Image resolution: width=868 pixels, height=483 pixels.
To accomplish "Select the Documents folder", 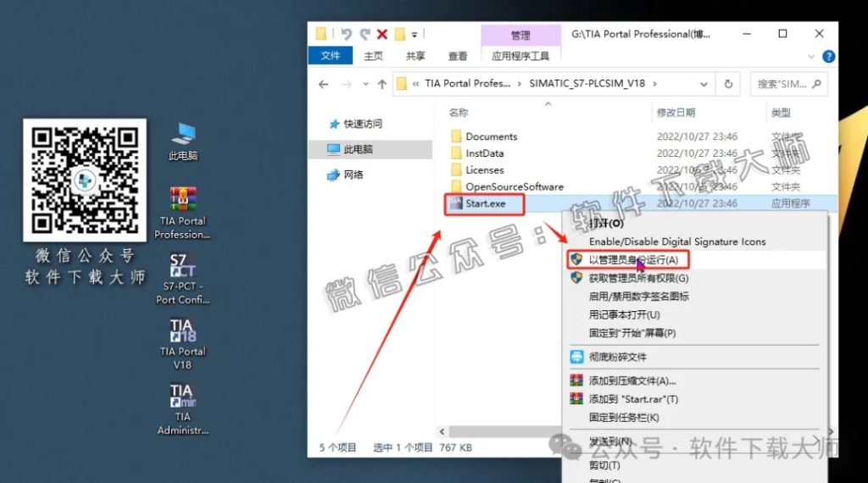I will [491, 136].
